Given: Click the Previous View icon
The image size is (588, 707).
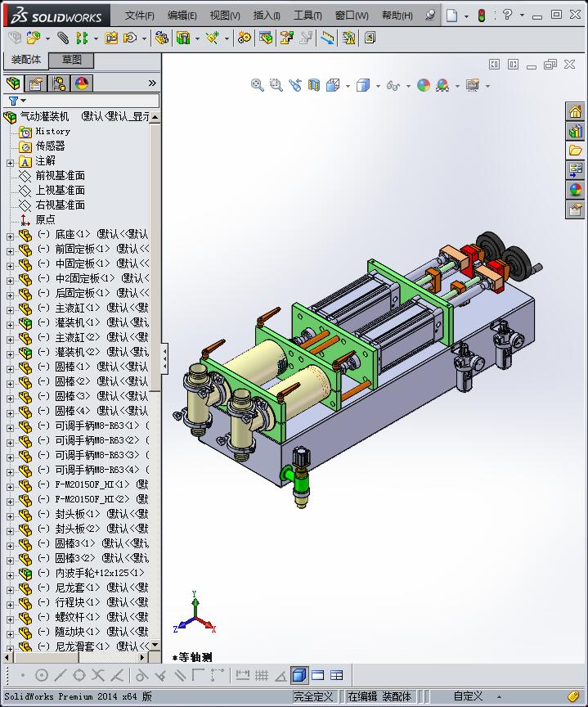Looking at the screenshot, I should (x=295, y=85).
